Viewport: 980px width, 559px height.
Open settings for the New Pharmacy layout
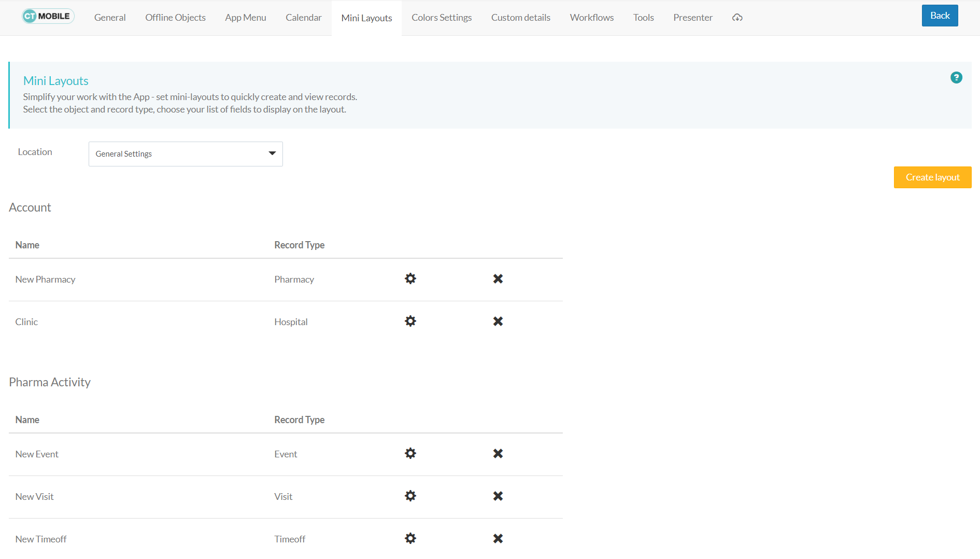410,279
